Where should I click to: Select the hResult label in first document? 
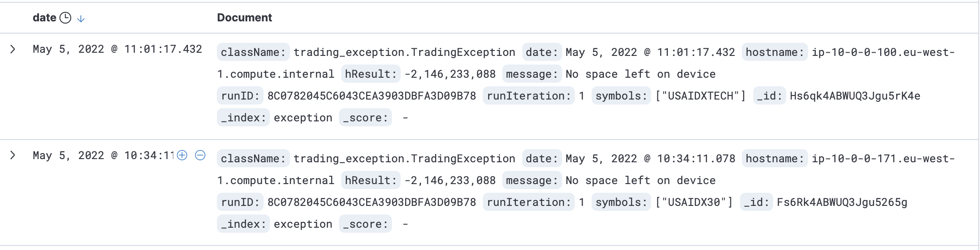pyautogui.click(x=371, y=74)
